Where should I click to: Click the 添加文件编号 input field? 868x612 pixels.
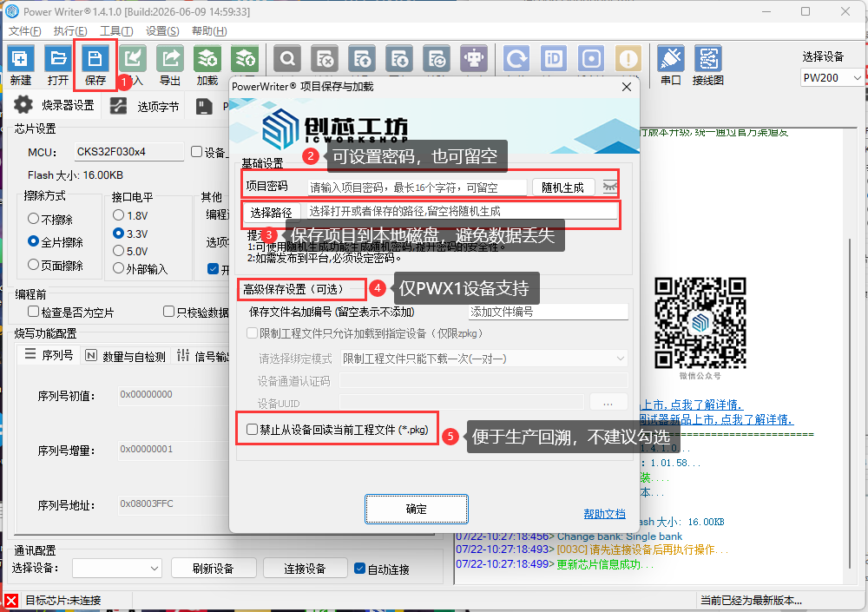(x=548, y=312)
